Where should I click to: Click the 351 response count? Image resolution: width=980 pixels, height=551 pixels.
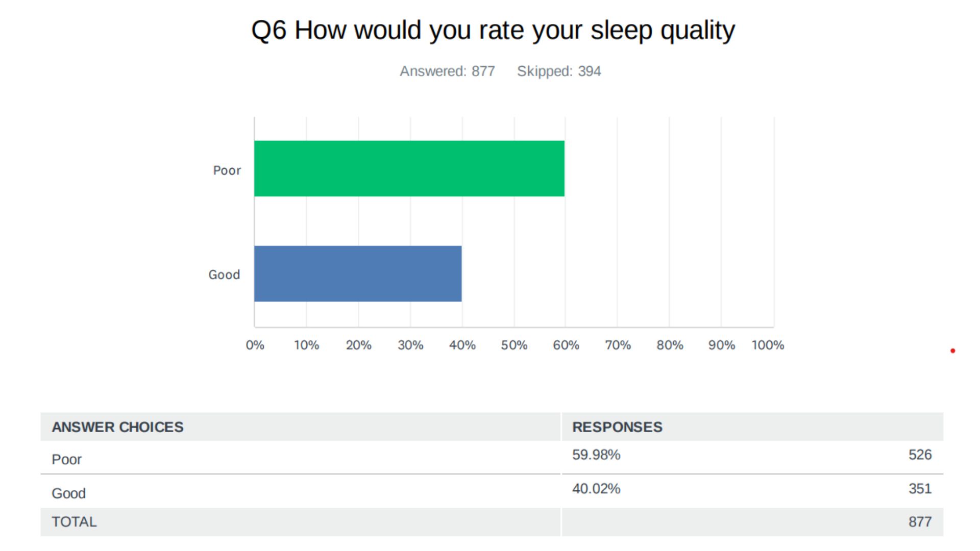[920, 489]
